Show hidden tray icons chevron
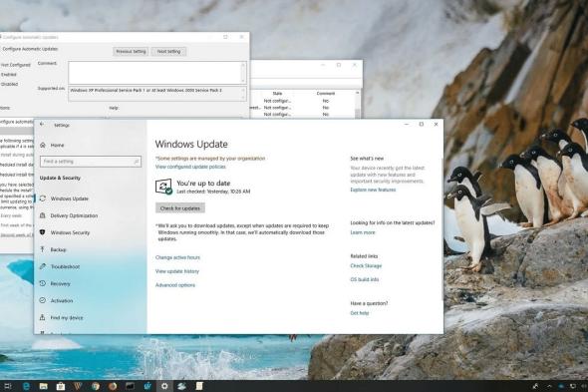Image resolution: width=588 pixels, height=392 pixels. (x=549, y=386)
